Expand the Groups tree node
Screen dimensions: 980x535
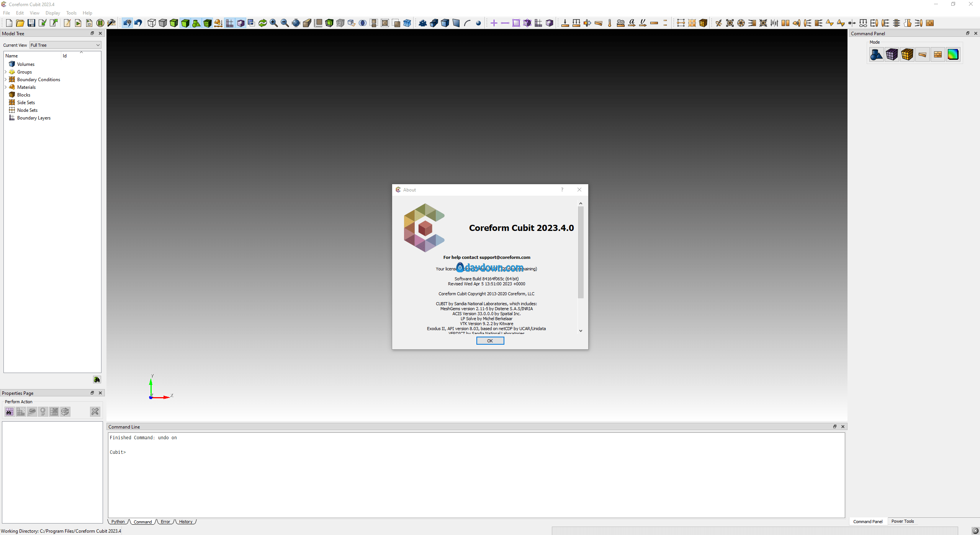[5, 72]
